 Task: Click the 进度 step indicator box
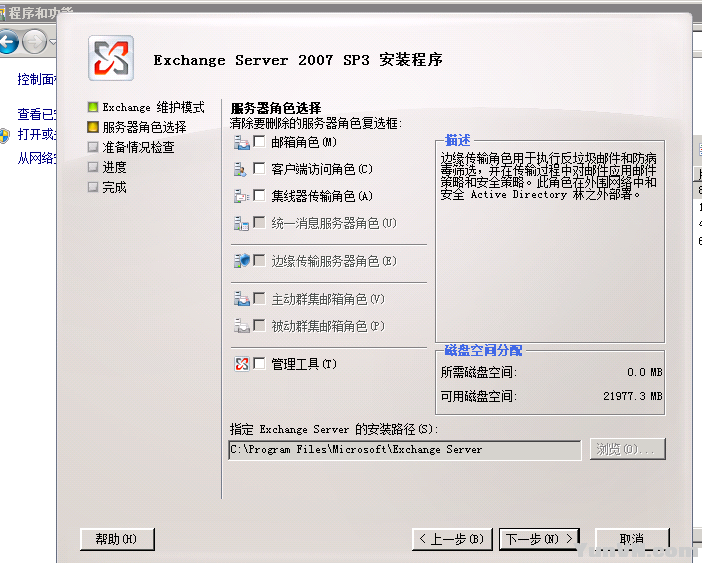93,167
